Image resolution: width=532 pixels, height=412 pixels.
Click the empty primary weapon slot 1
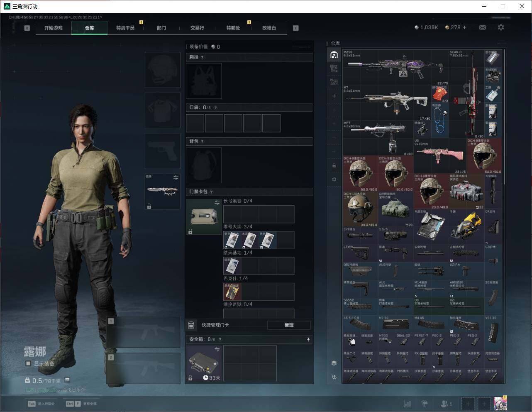143,332
